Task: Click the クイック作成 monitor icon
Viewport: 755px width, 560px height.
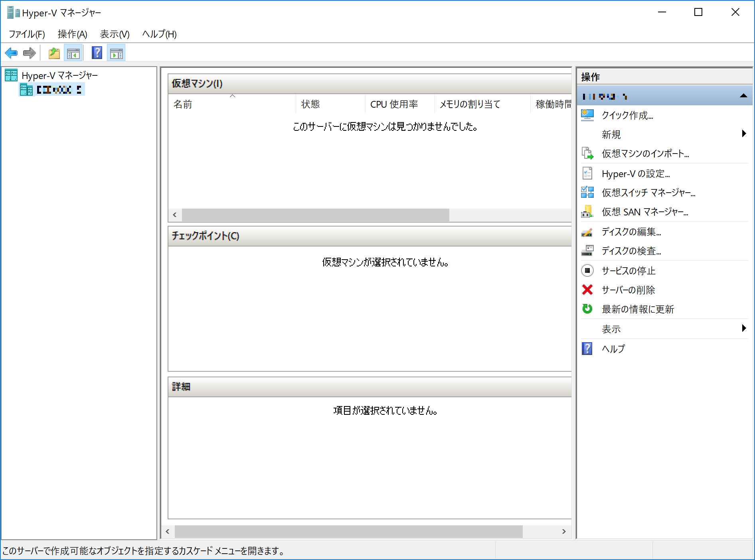Action: click(587, 115)
